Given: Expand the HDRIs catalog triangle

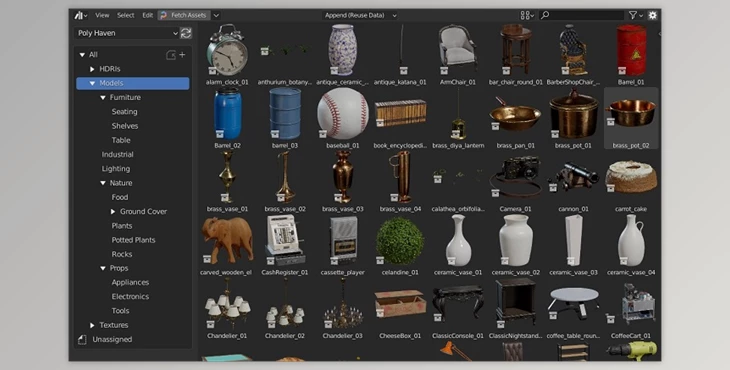Looking at the screenshot, I should (92, 69).
